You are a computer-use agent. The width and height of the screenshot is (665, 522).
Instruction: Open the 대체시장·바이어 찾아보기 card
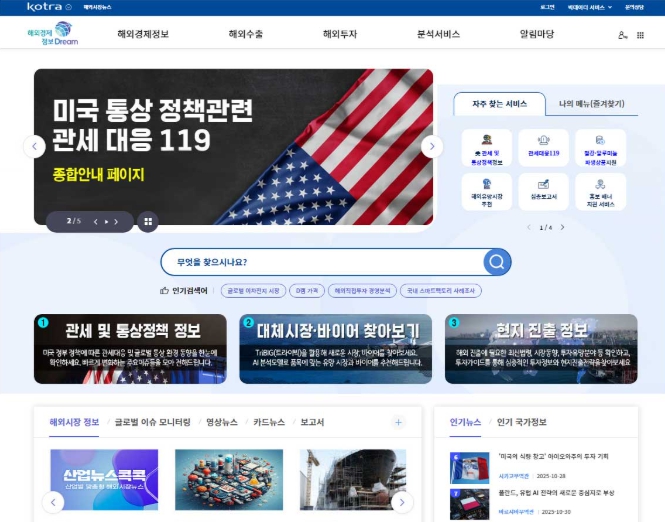(336, 349)
